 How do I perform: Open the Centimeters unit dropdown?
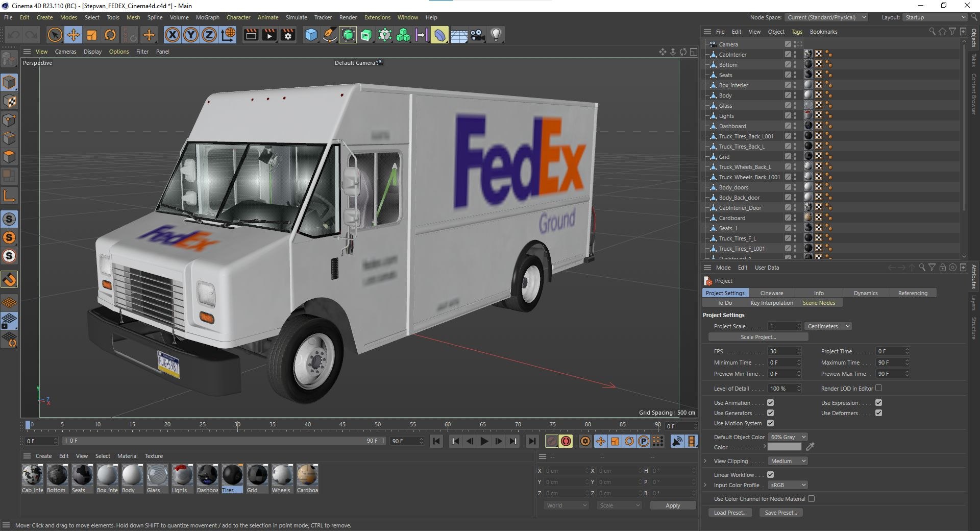coord(828,326)
